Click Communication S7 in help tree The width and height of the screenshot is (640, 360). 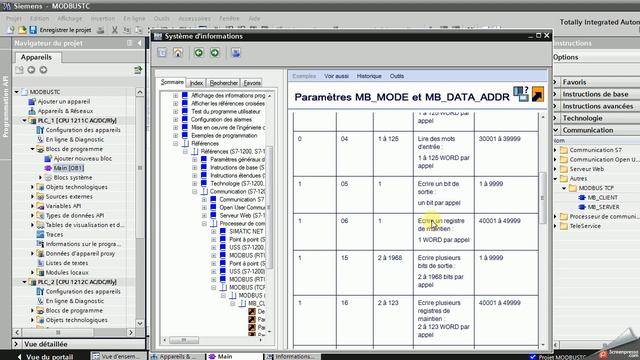click(x=242, y=199)
